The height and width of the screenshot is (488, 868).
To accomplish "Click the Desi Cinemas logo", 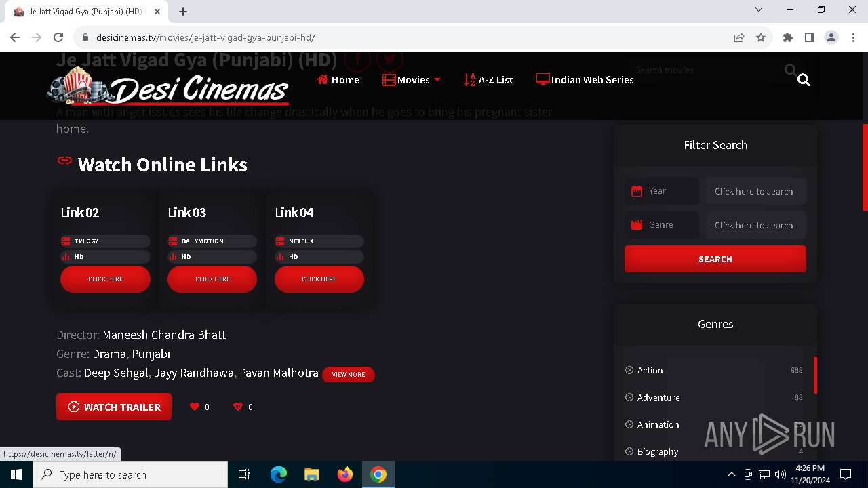I will pyautogui.click(x=168, y=86).
